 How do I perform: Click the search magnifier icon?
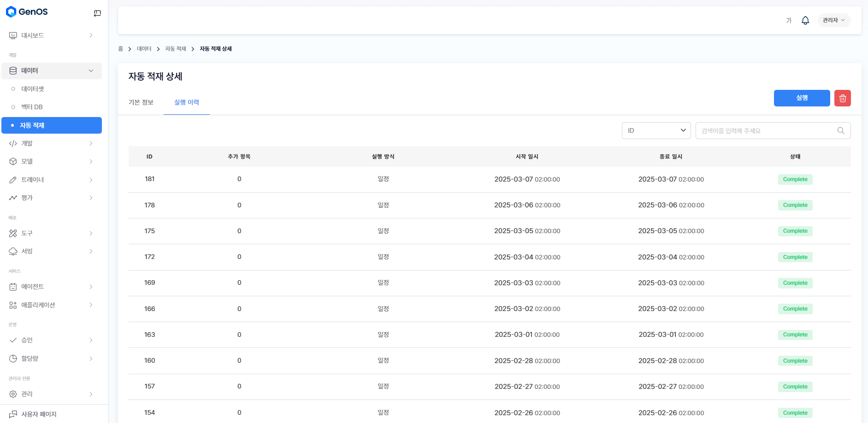[841, 131]
